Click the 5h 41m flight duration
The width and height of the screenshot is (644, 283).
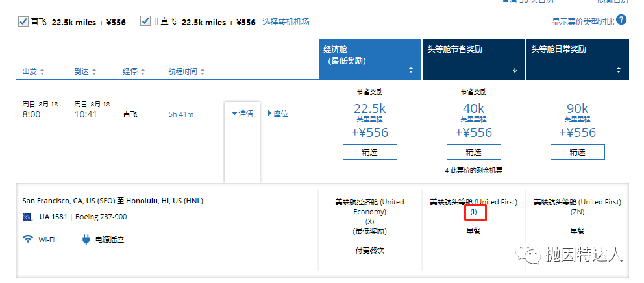(x=180, y=114)
